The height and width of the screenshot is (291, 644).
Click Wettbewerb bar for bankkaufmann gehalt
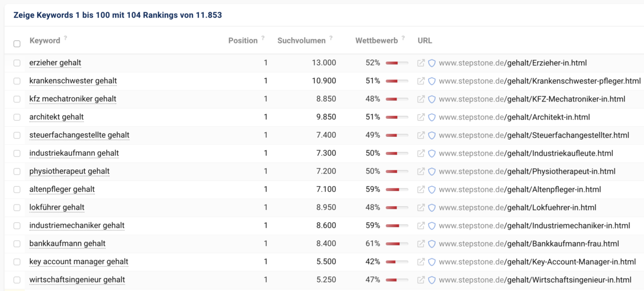[x=397, y=244]
